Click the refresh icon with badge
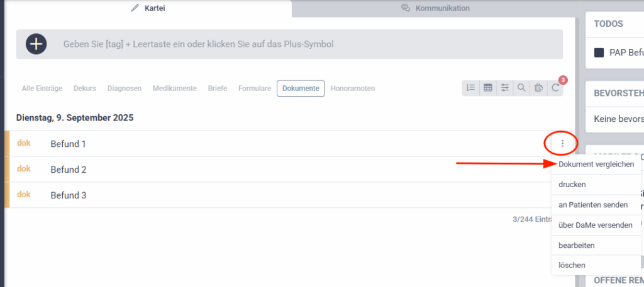644x287 pixels. pyautogui.click(x=555, y=89)
